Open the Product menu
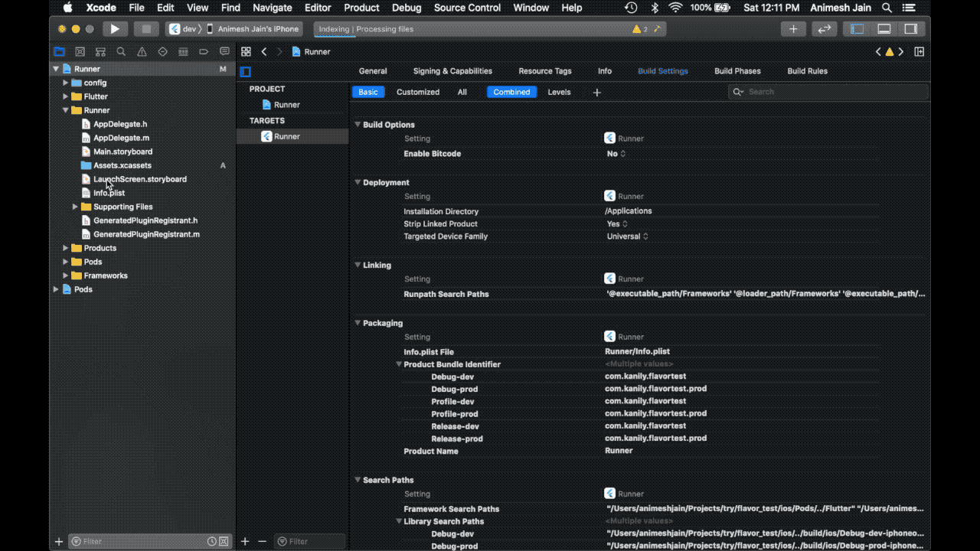Viewport: 980px width, 551px height. pos(361,8)
